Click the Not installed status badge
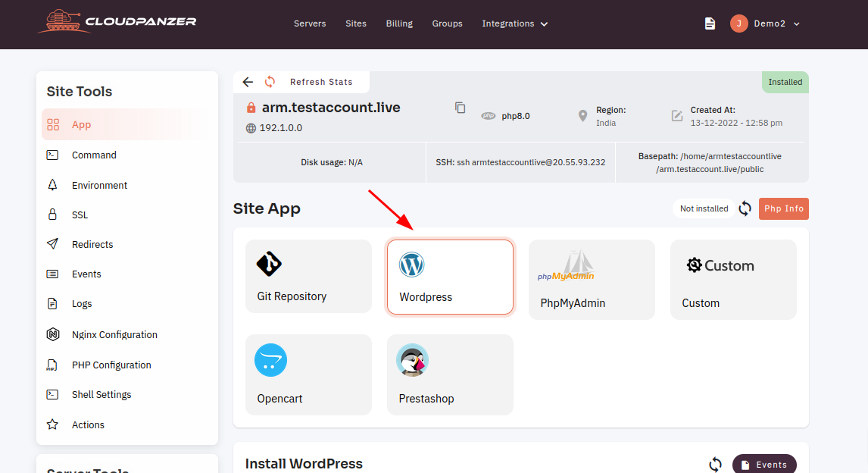 [704, 208]
